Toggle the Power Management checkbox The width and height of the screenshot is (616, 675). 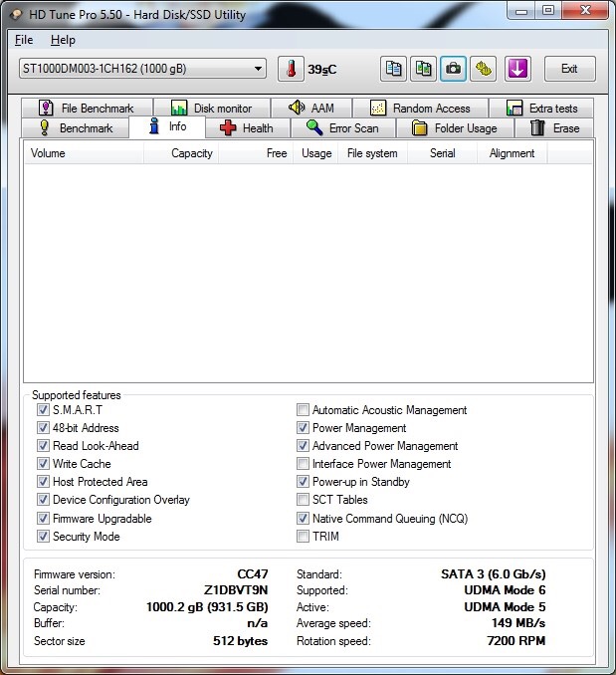pyautogui.click(x=303, y=427)
